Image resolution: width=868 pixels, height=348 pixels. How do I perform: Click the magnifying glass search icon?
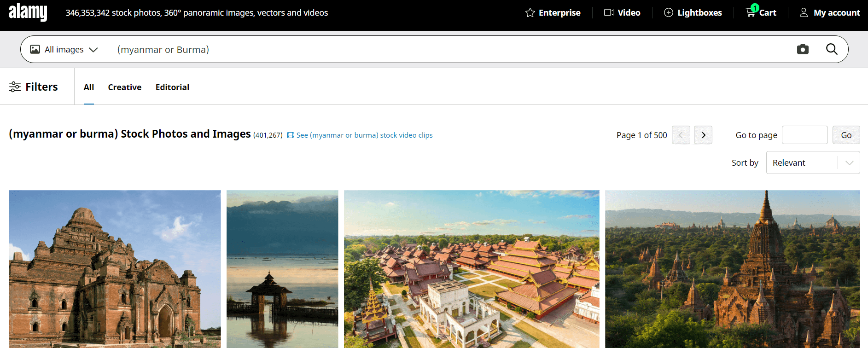(x=832, y=49)
